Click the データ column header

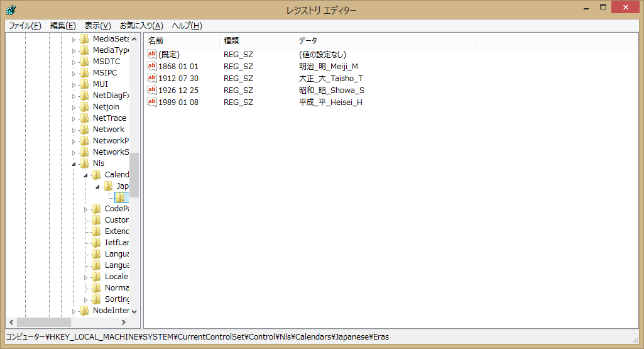coord(385,40)
